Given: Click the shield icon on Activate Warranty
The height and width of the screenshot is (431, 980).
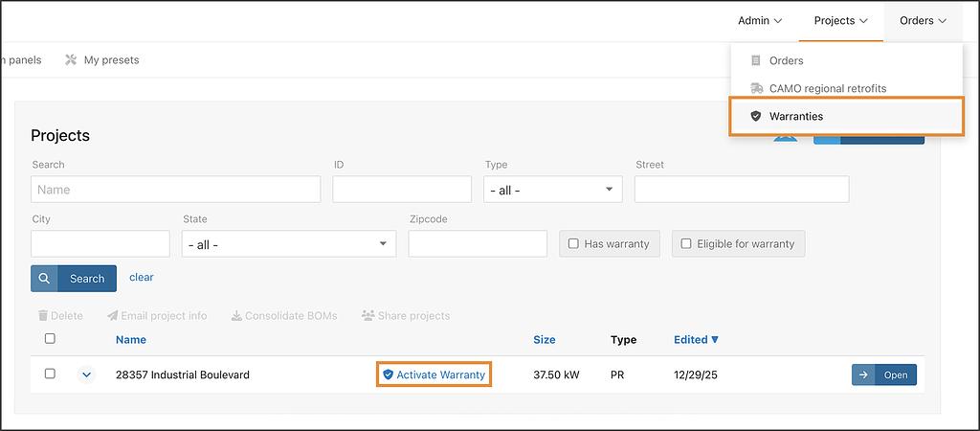Looking at the screenshot, I should 388,374.
